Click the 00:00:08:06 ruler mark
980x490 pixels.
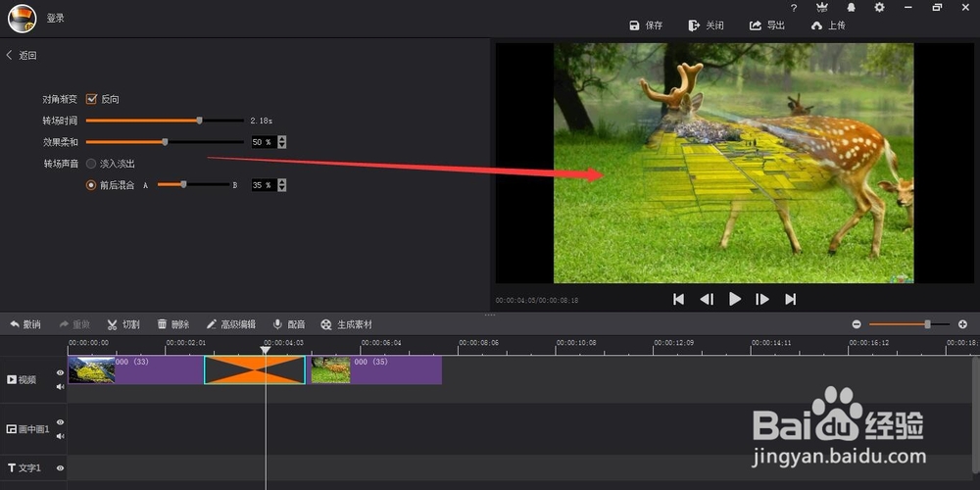(479, 343)
